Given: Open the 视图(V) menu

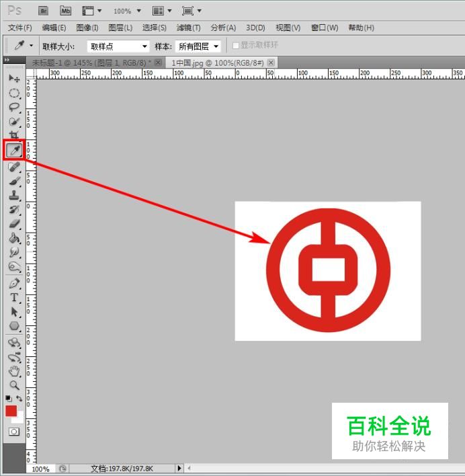Looking at the screenshot, I should point(288,28).
